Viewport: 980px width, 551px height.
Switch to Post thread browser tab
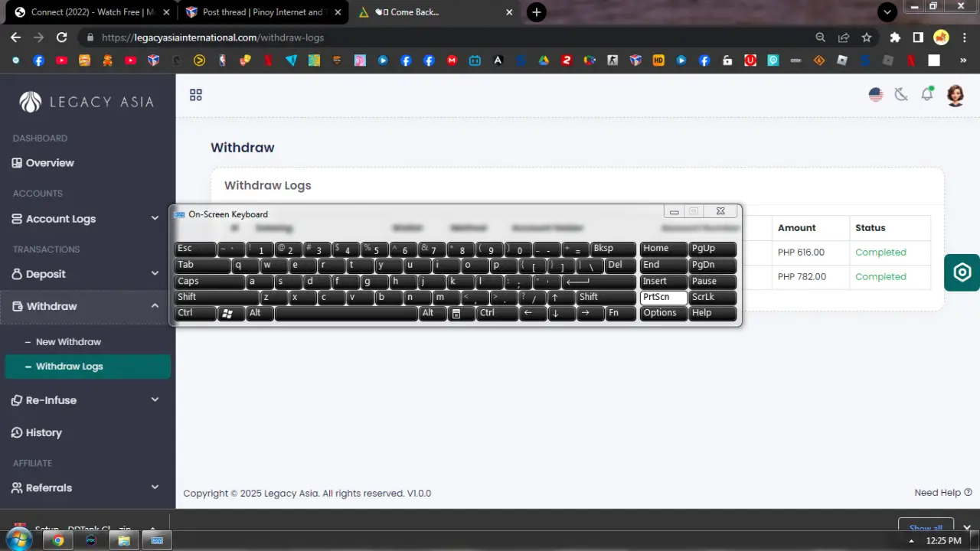264,12
